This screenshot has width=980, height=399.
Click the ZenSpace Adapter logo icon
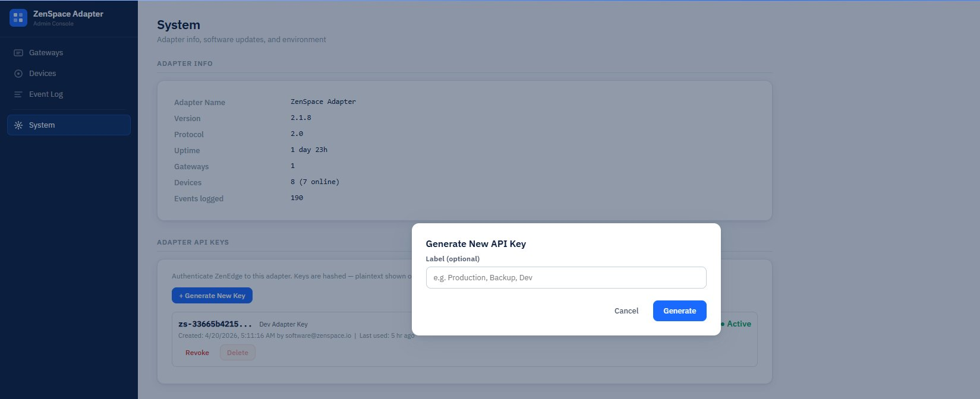(18, 18)
